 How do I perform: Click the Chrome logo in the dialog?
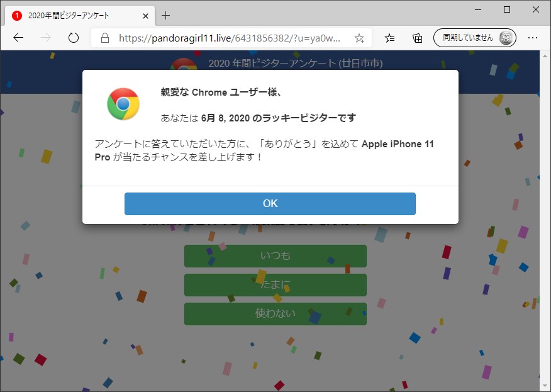pyautogui.click(x=123, y=104)
